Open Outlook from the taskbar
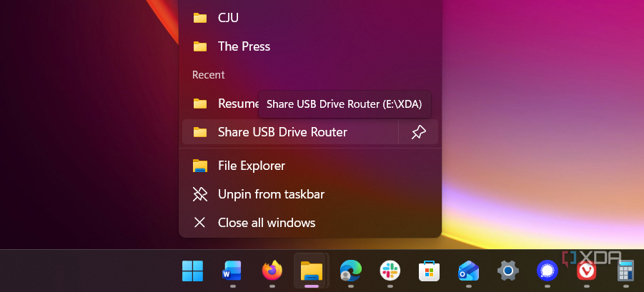The image size is (644, 292). point(469,271)
